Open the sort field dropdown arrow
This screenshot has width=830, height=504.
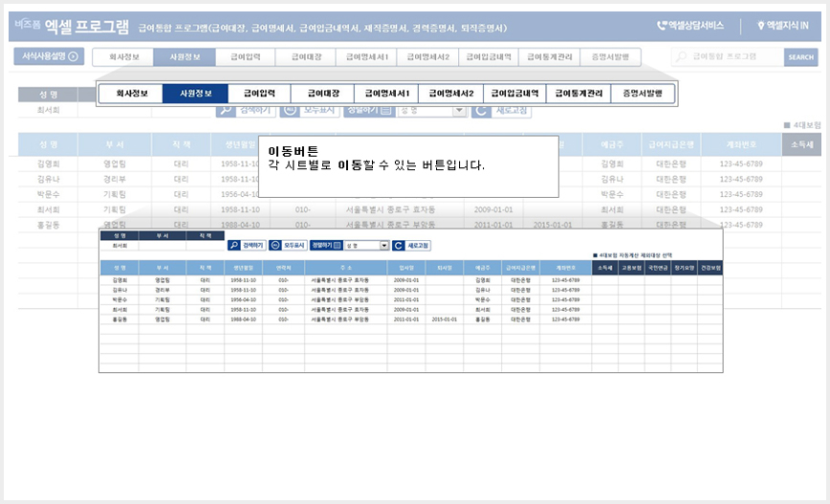384,246
